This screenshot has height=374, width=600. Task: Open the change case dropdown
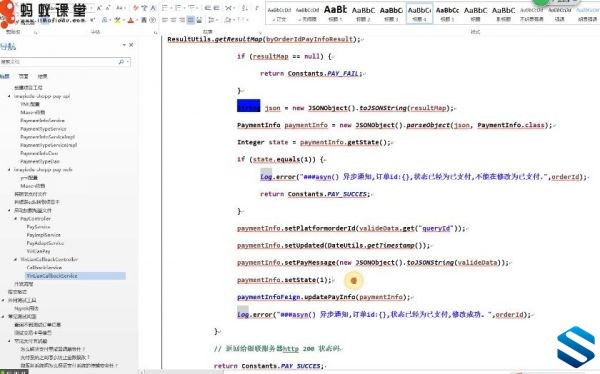click(x=121, y=8)
